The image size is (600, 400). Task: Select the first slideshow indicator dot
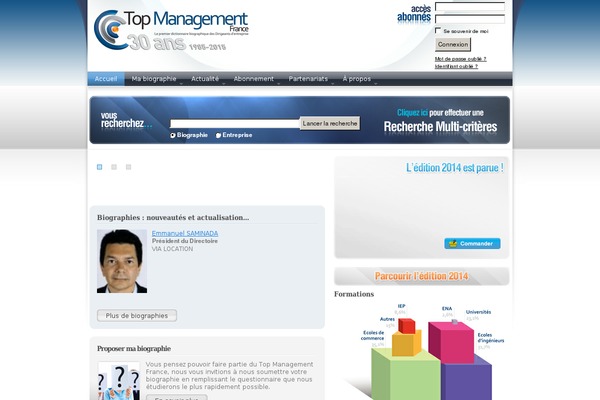pyautogui.click(x=99, y=167)
